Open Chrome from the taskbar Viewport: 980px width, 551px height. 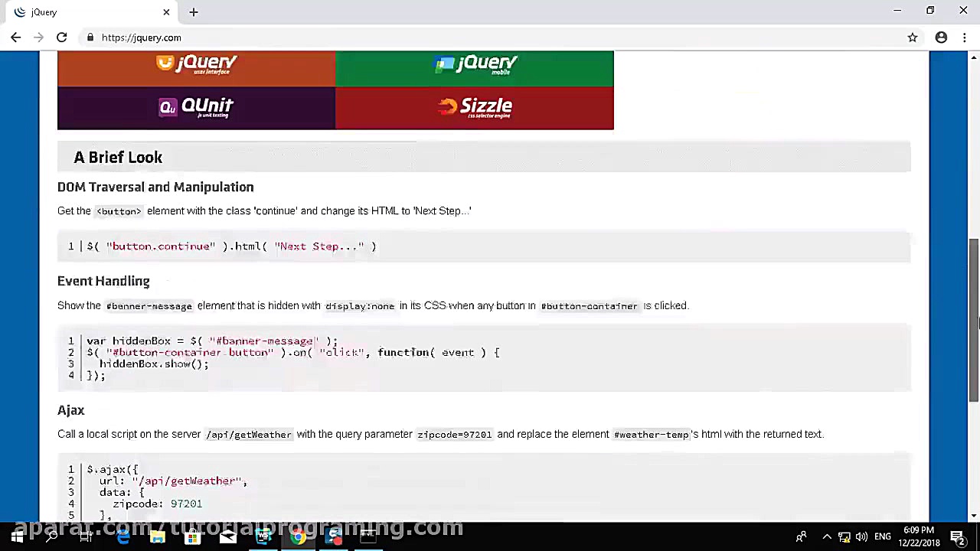click(299, 536)
